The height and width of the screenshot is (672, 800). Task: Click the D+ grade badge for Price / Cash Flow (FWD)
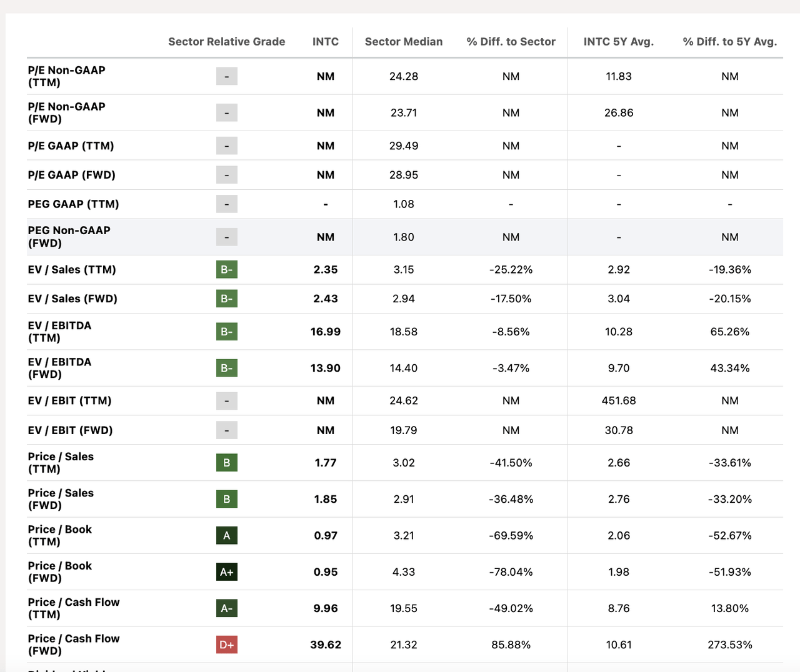tap(226, 645)
